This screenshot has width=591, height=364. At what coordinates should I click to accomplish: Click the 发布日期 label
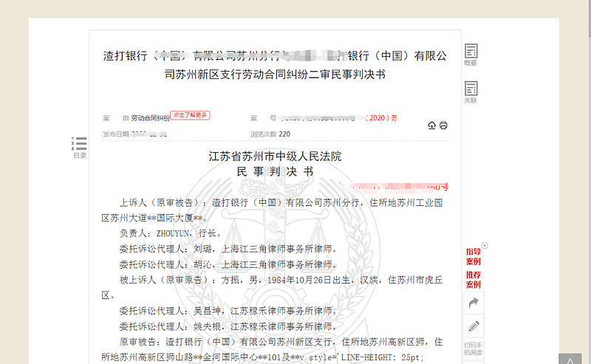point(116,134)
